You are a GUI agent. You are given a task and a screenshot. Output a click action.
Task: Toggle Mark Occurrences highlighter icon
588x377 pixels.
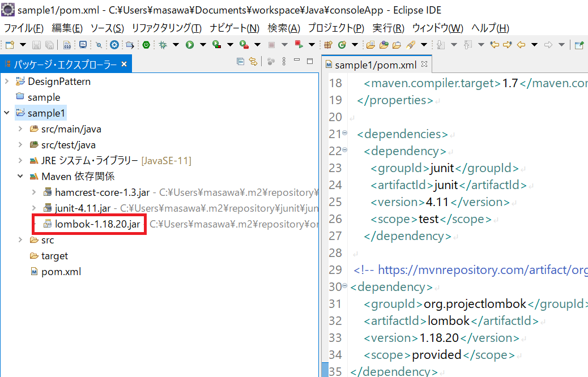(x=411, y=45)
